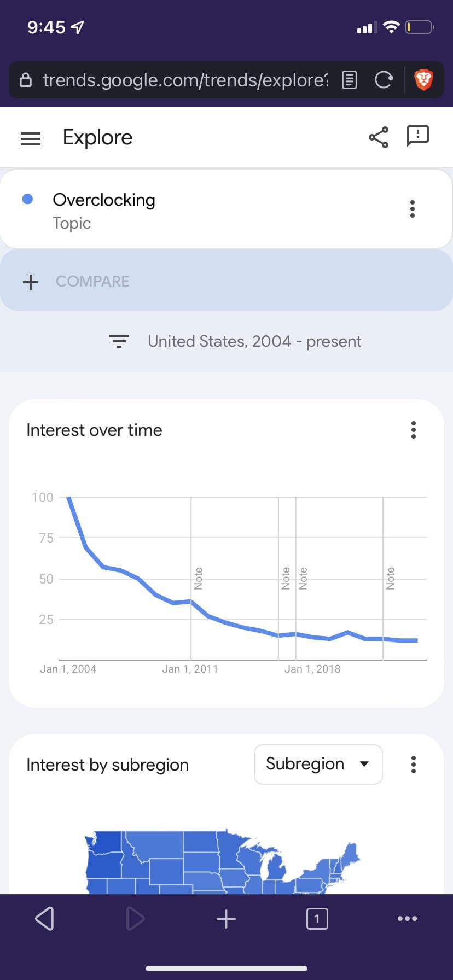453x980 pixels.
Task: Tap the trends.google.com address bar
Action: point(186,80)
